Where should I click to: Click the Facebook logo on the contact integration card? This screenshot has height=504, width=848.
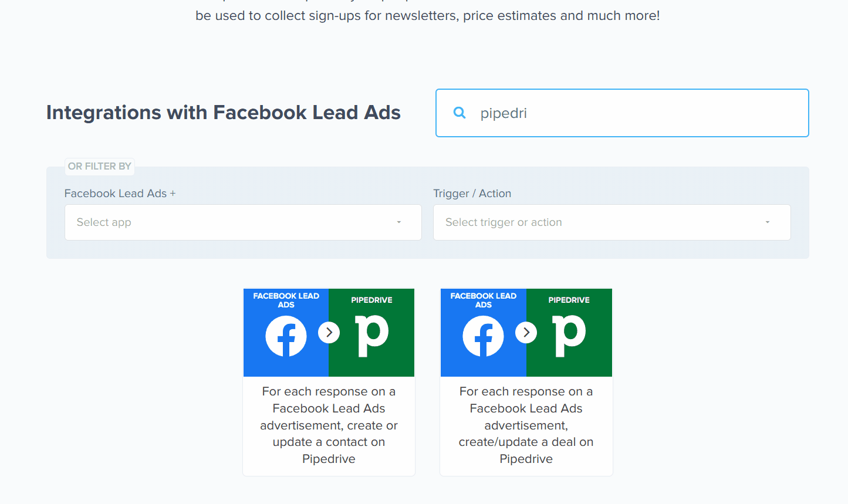pyautogui.click(x=286, y=336)
